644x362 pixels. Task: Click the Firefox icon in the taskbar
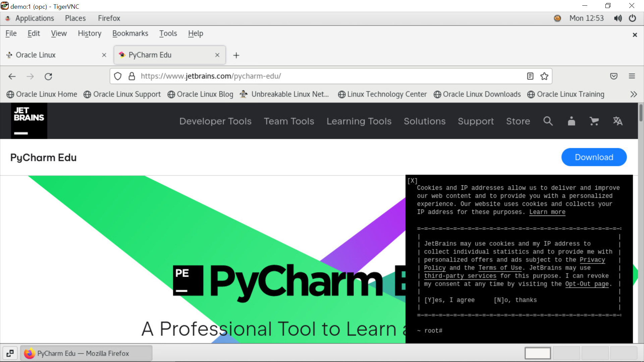[30, 353]
